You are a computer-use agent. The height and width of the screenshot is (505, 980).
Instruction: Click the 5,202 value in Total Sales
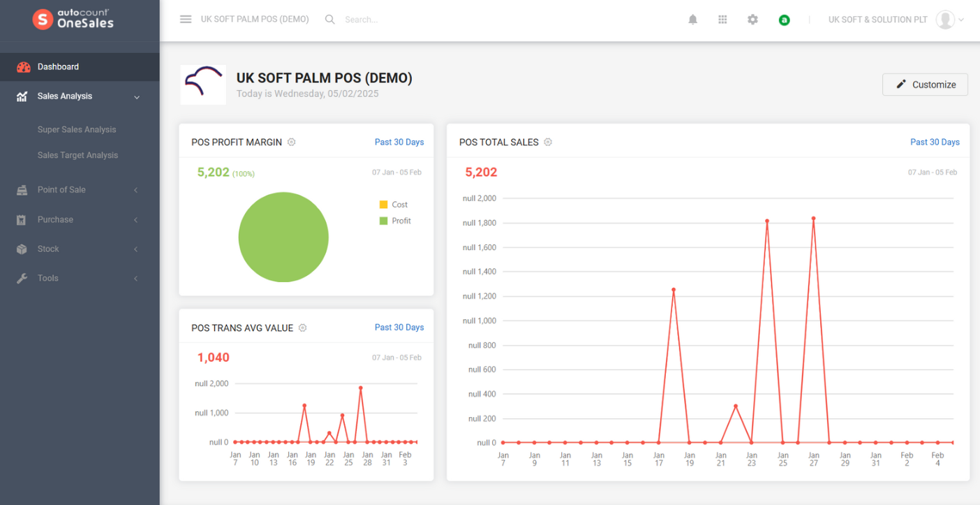481,172
